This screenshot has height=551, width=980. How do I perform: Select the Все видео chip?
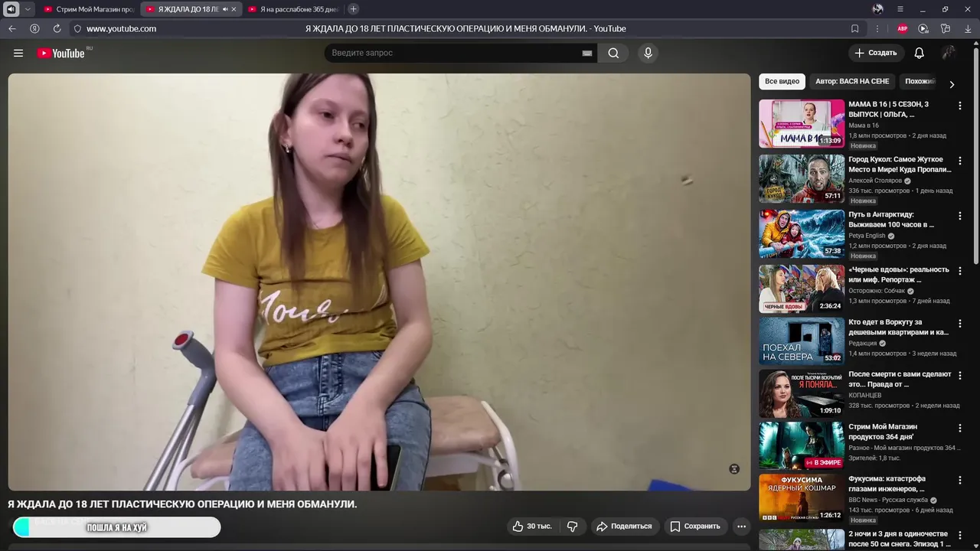click(782, 81)
